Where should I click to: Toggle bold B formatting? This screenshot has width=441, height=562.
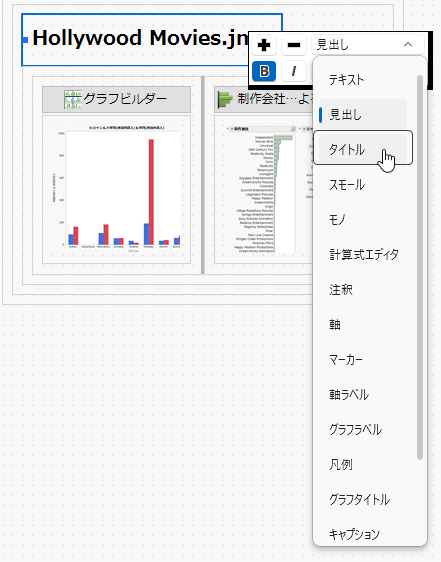point(264,71)
